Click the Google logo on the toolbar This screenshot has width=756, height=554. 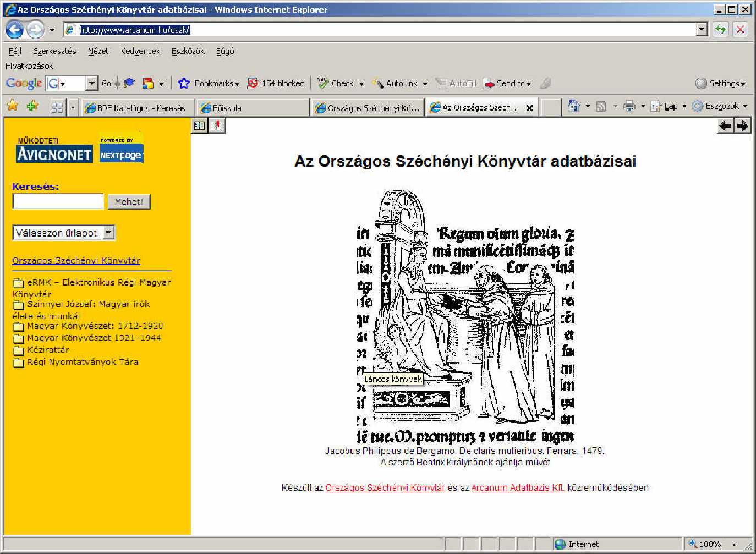coord(24,83)
